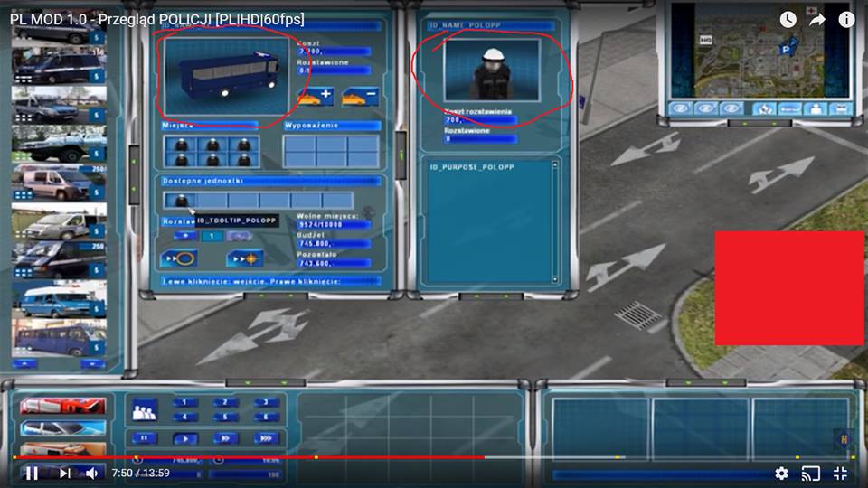Collapse the minimap panel handle
Image resolution: width=868 pixels, height=488 pixels.
[x=759, y=124]
